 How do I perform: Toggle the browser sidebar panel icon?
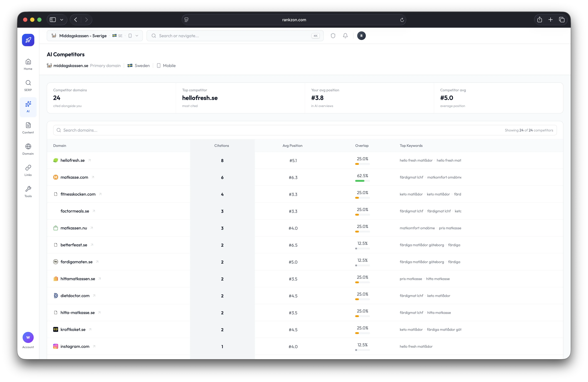click(53, 20)
